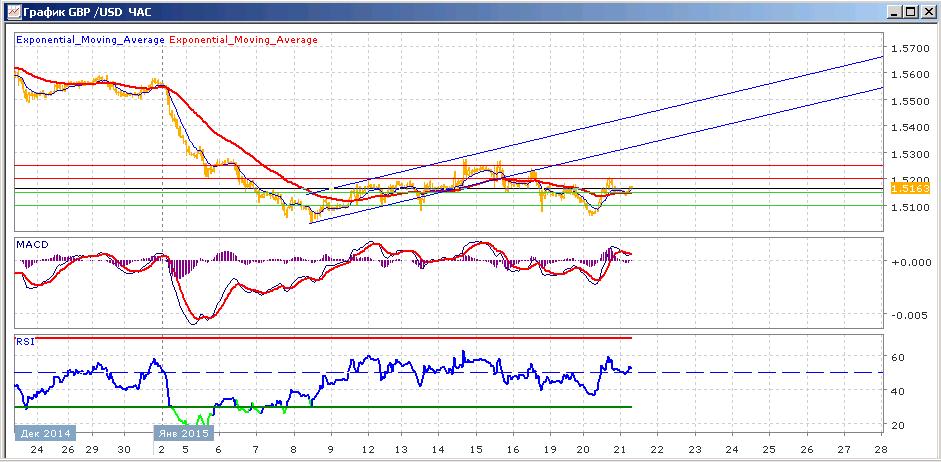The height and width of the screenshot is (462, 941).
Task: Minimize the GBP/USD chart window
Action: point(895,11)
